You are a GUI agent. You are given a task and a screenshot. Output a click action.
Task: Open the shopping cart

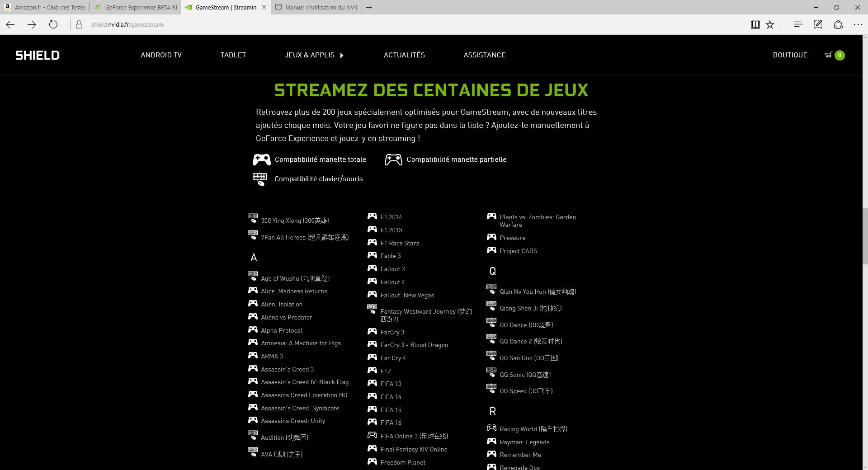(829, 55)
